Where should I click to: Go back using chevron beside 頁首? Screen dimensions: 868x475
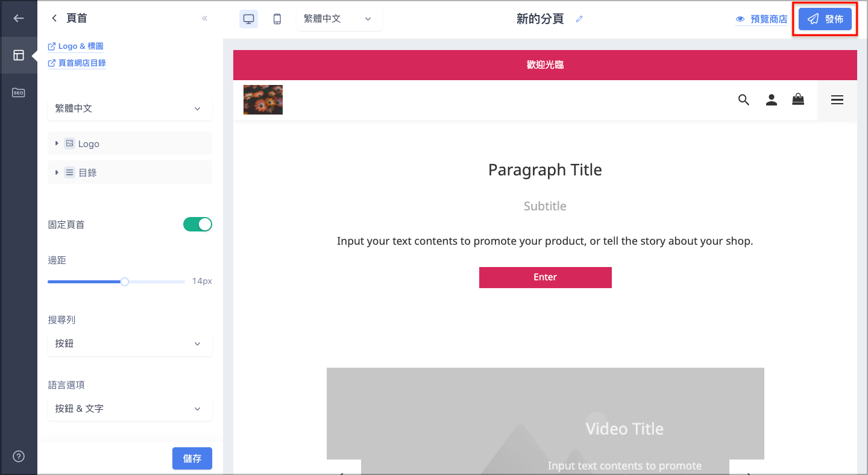coord(54,18)
